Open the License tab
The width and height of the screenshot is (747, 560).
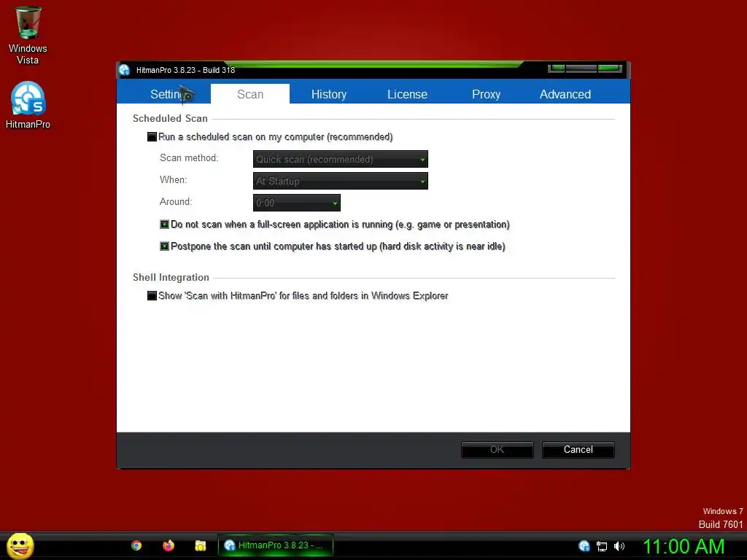(x=407, y=94)
